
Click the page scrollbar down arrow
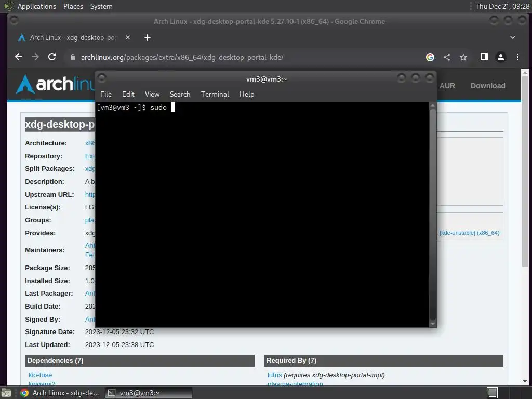click(x=525, y=381)
